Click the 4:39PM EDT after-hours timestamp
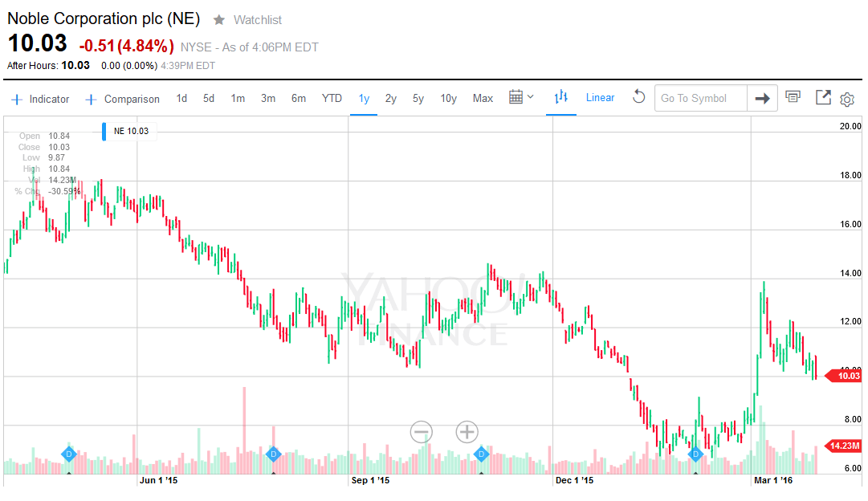Viewport: 868px width, 501px height. [x=188, y=66]
